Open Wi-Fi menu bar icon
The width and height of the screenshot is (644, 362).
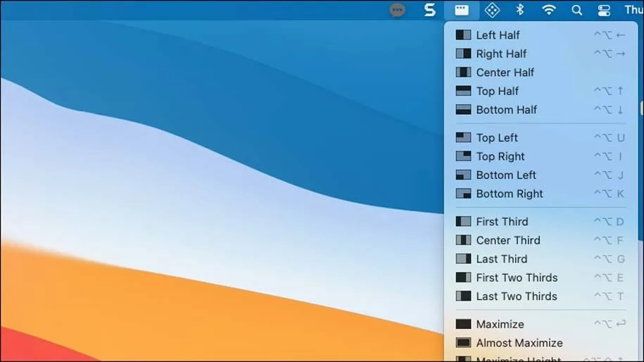point(548,10)
